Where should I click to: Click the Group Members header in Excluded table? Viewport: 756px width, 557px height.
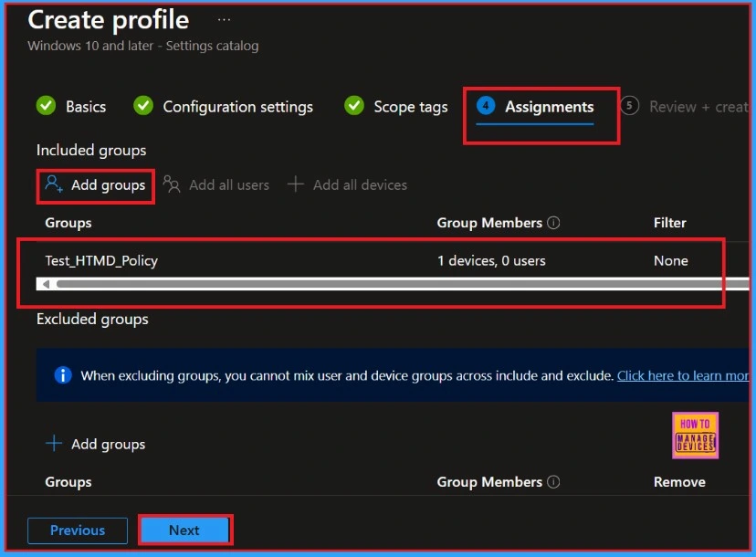489,482
